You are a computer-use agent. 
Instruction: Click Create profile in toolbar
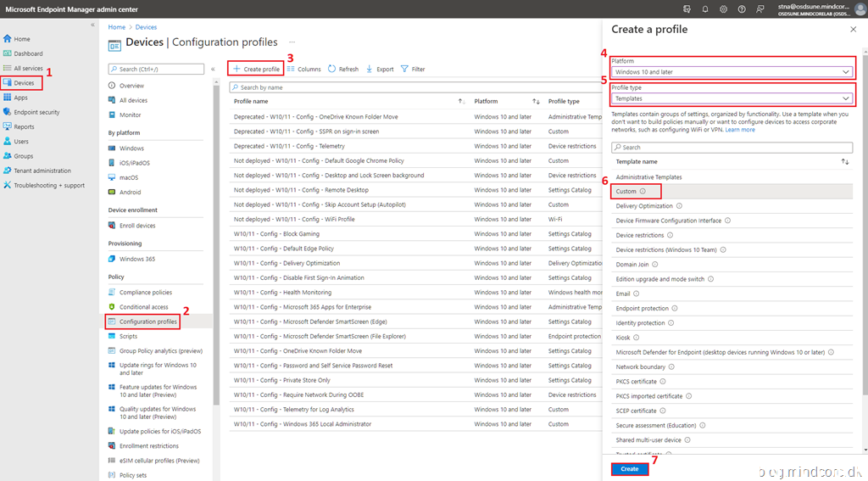pos(256,70)
